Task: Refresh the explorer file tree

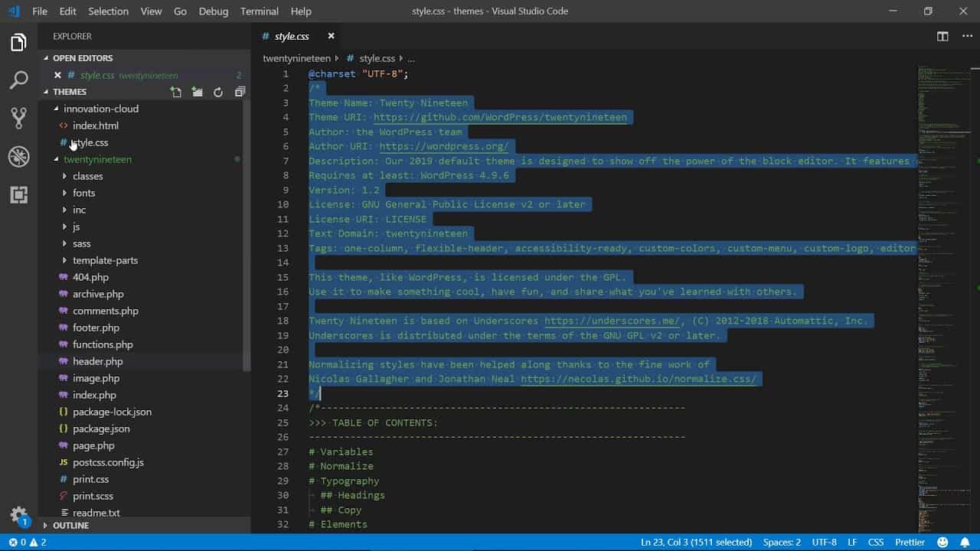Action: click(218, 92)
